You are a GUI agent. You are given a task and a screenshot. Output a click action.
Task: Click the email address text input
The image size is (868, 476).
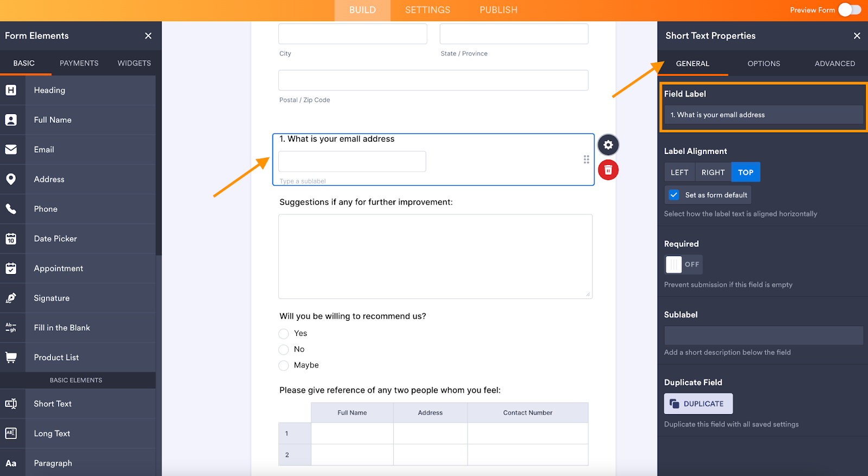click(x=352, y=161)
